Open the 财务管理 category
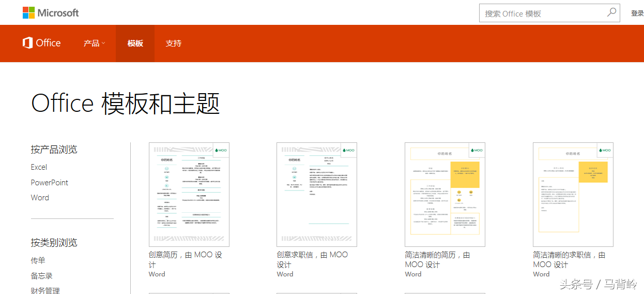 click(45, 290)
